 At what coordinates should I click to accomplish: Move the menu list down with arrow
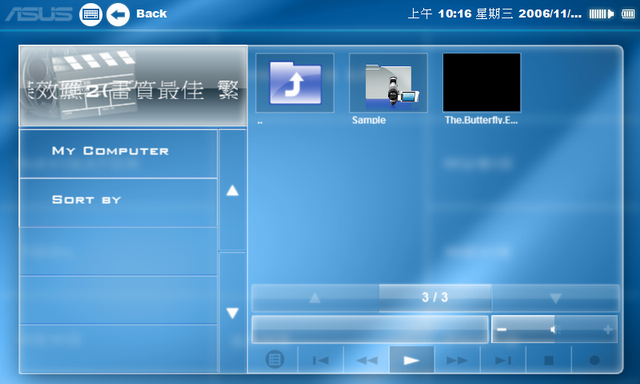pos(233,313)
